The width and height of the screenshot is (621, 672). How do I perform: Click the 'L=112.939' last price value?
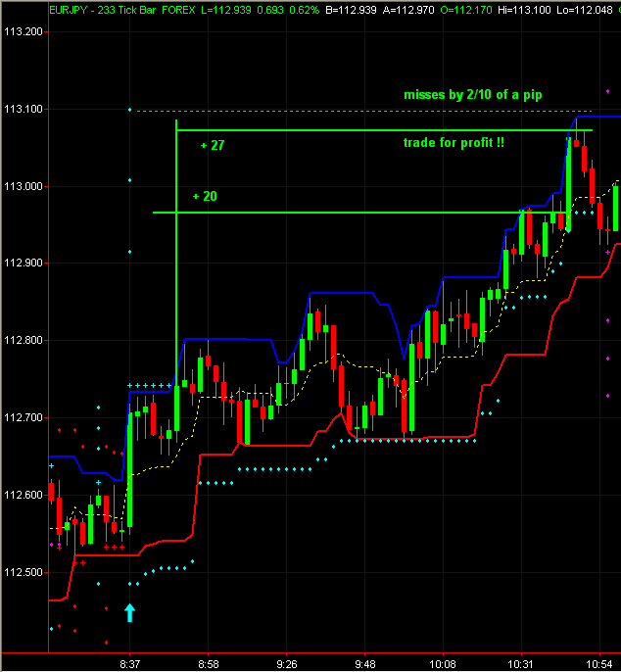pyautogui.click(x=226, y=10)
